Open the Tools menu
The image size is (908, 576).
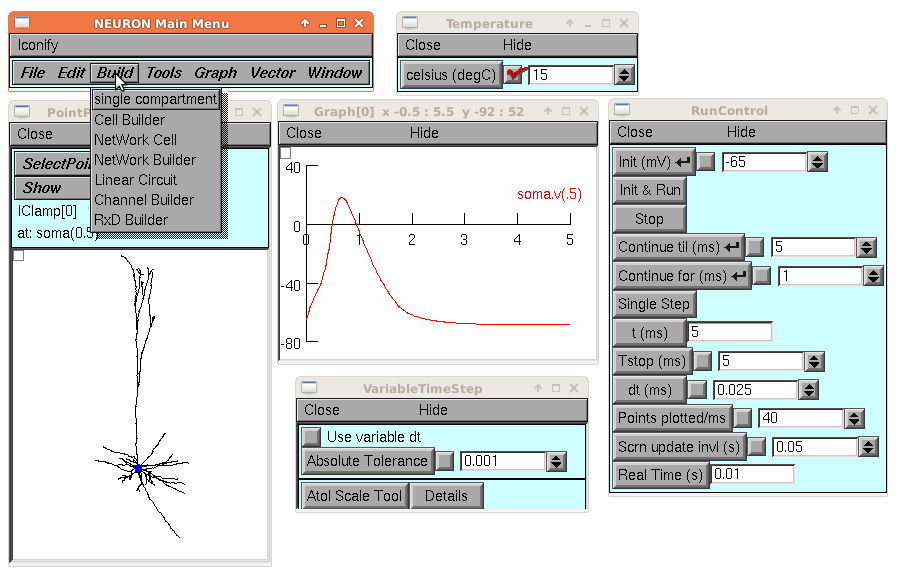164,73
